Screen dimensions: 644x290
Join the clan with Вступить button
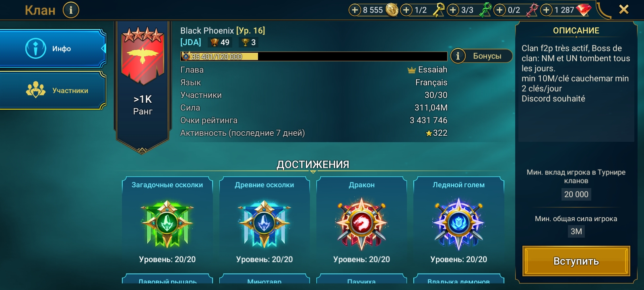pyautogui.click(x=576, y=261)
